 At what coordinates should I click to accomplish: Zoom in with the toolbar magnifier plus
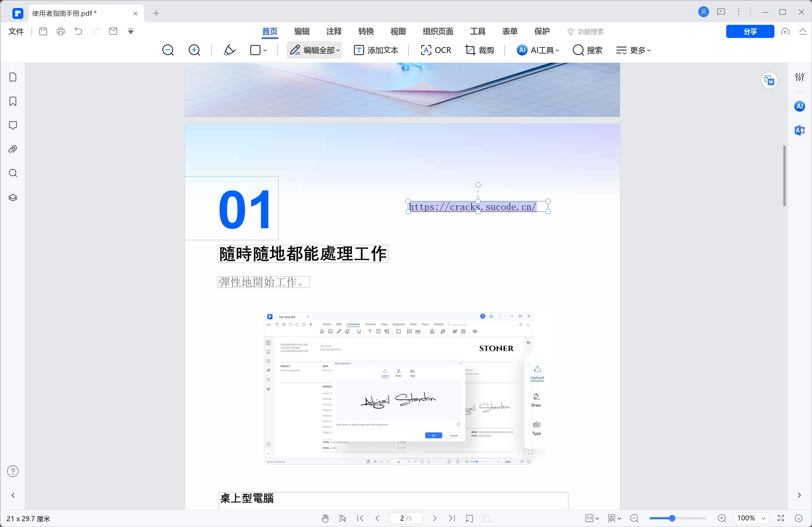coord(194,50)
